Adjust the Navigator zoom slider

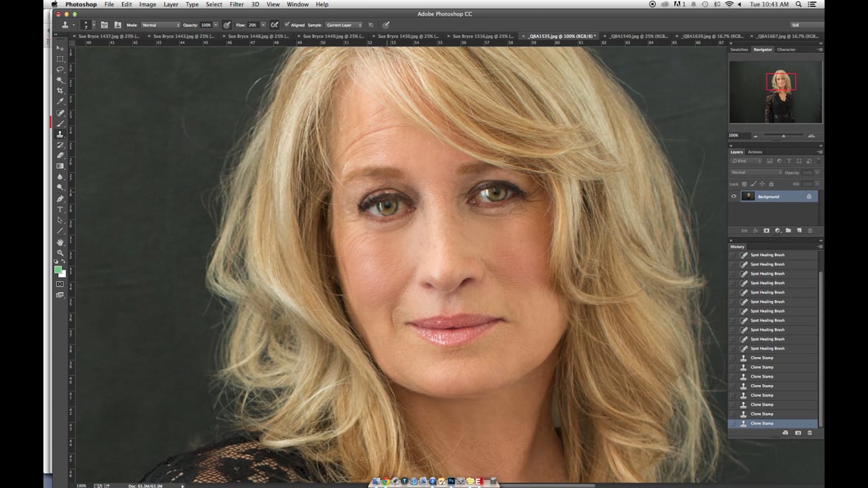(783, 136)
